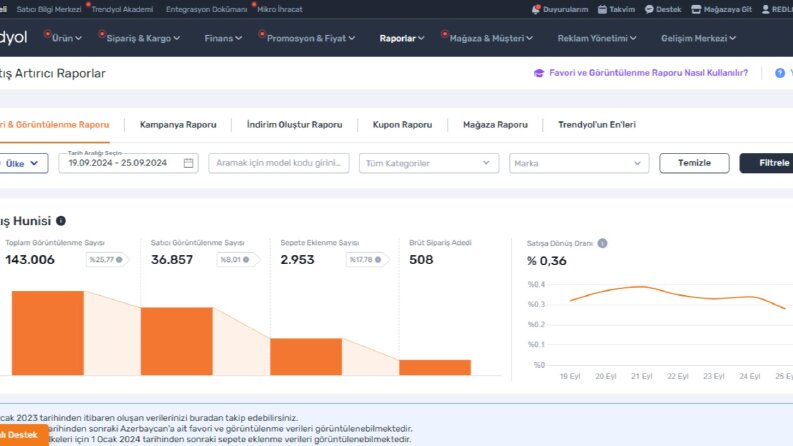Expand the Mağaza & Müşteri menu

pyautogui.click(x=491, y=38)
